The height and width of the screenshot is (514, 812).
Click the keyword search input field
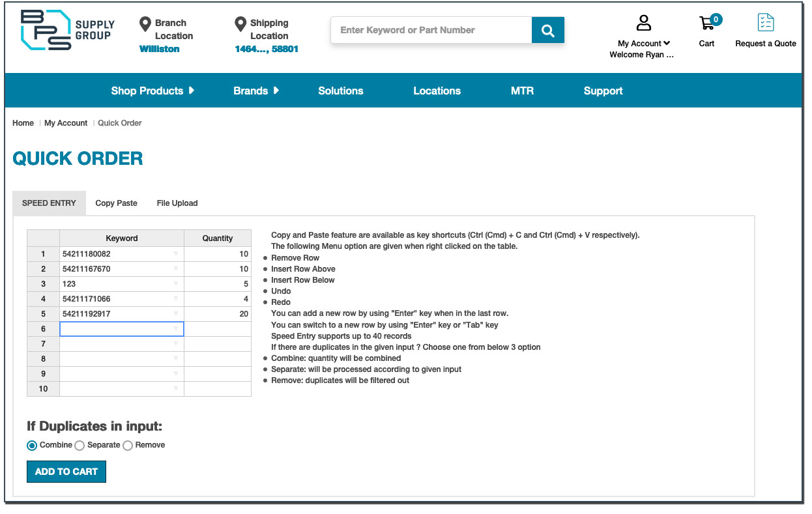[x=431, y=31]
